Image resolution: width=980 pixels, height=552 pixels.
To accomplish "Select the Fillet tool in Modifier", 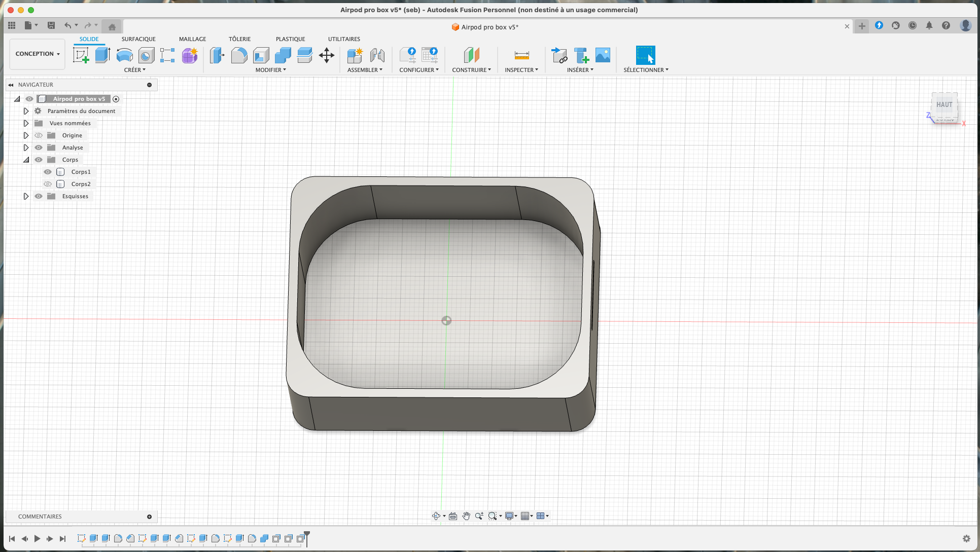I will [x=239, y=55].
